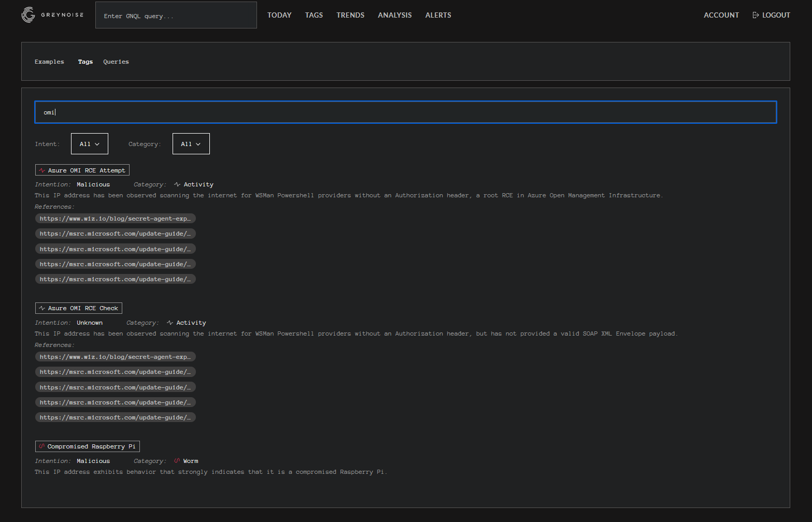Screen dimensions: 812x522
Task: Switch to the Examples tab
Action: (49, 62)
